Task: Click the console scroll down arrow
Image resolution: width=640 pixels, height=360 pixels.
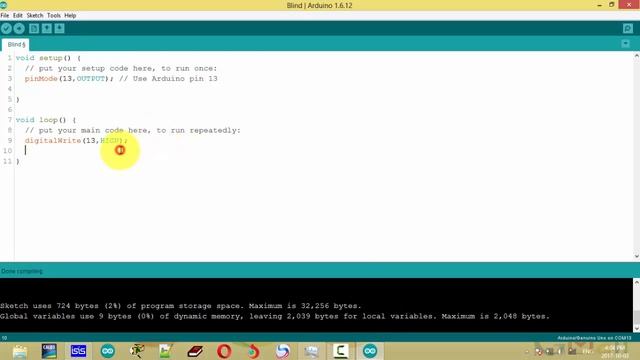Action: click(x=636, y=329)
